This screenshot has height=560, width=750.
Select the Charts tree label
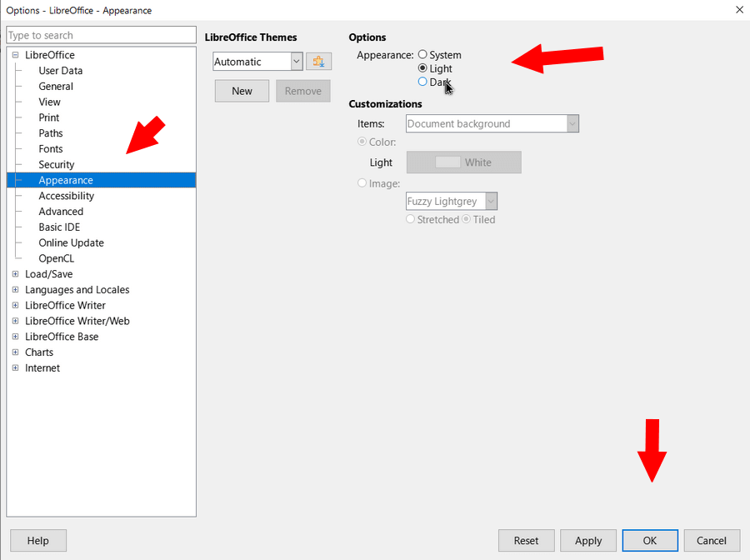[x=39, y=352]
